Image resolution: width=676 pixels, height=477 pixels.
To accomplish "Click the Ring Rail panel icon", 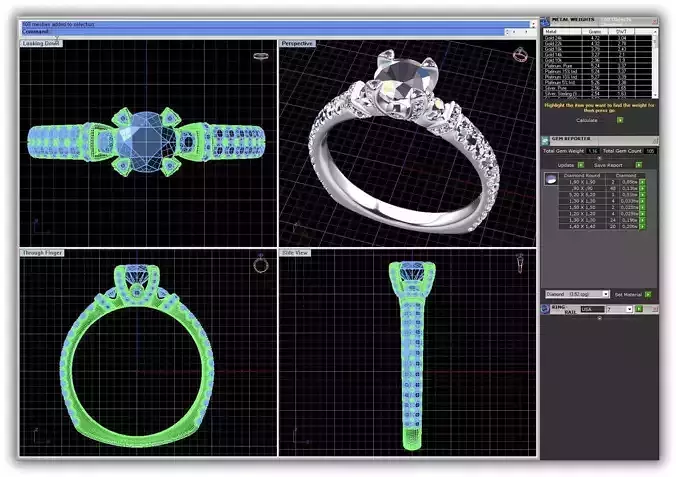I will click(x=545, y=309).
